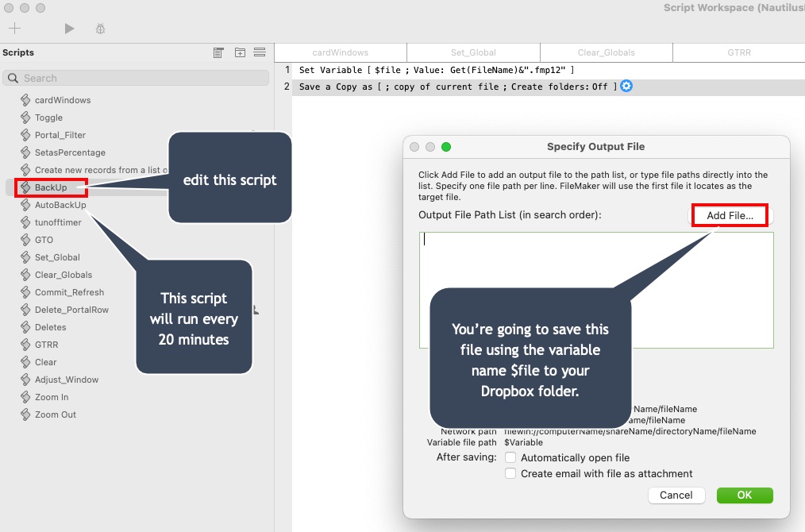The image size is (805, 532).
Task: Click the SetasPercentage script icon
Action: tap(25, 152)
